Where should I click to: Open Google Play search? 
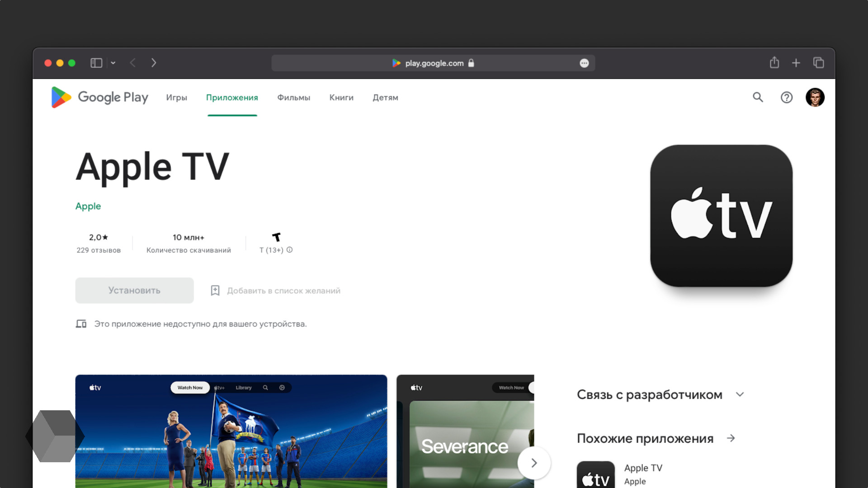(x=758, y=97)
